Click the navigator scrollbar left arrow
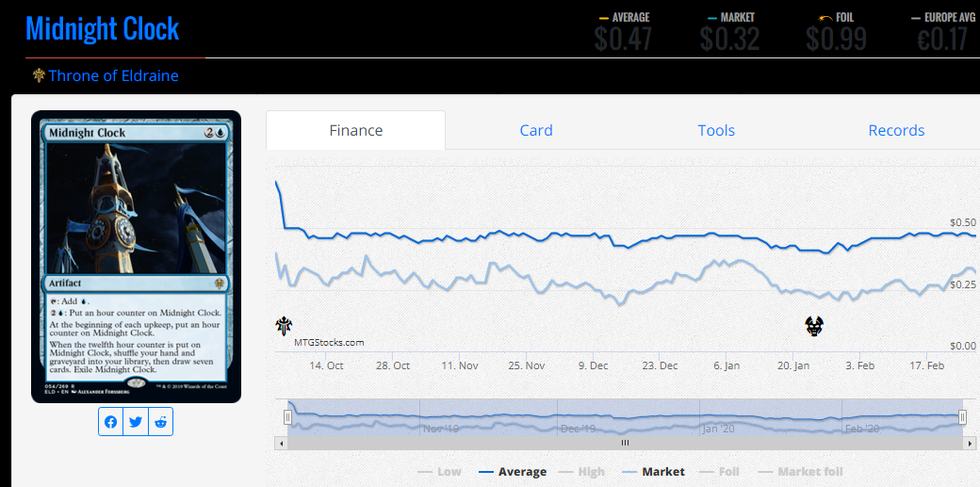 pos(281,443)
